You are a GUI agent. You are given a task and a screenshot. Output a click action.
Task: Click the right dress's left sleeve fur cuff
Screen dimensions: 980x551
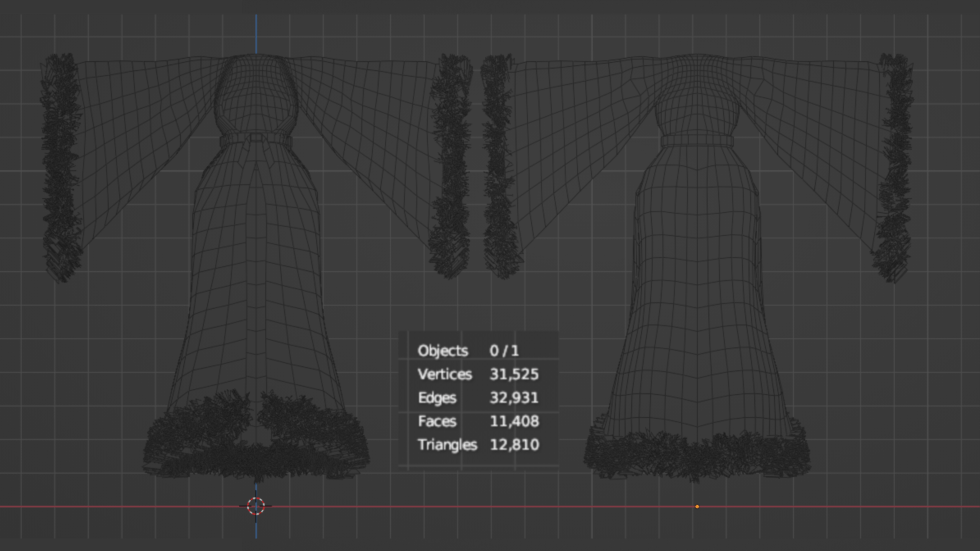(501, 166)
